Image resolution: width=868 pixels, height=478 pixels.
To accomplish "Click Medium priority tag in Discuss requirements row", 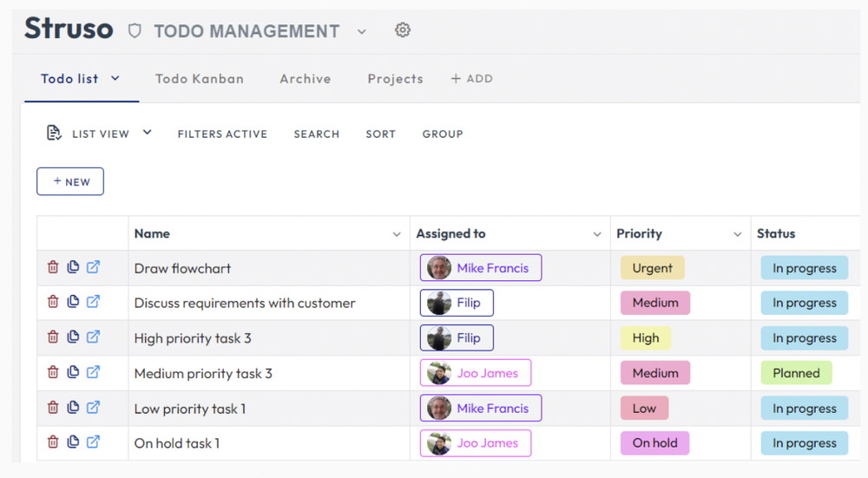I will (655, 303).
